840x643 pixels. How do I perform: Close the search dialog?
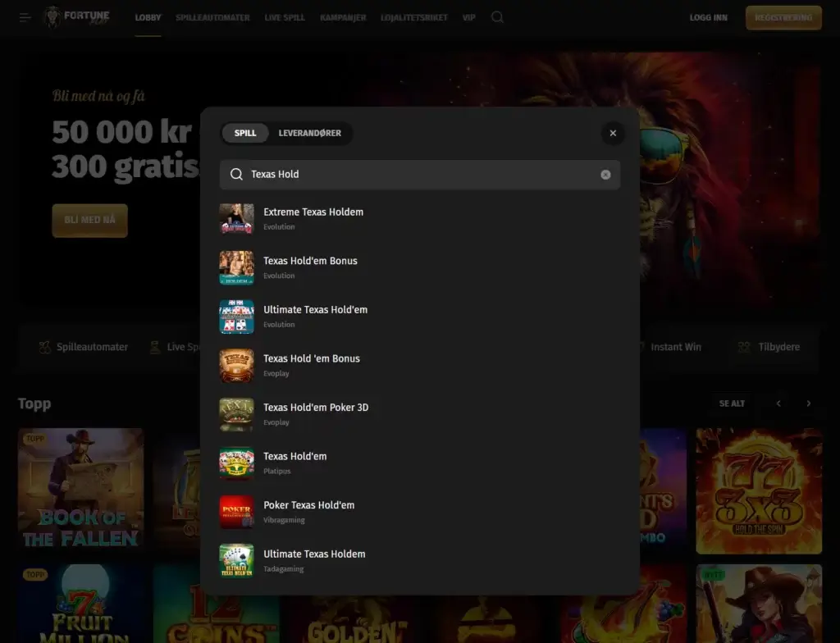tap(613, 133)
